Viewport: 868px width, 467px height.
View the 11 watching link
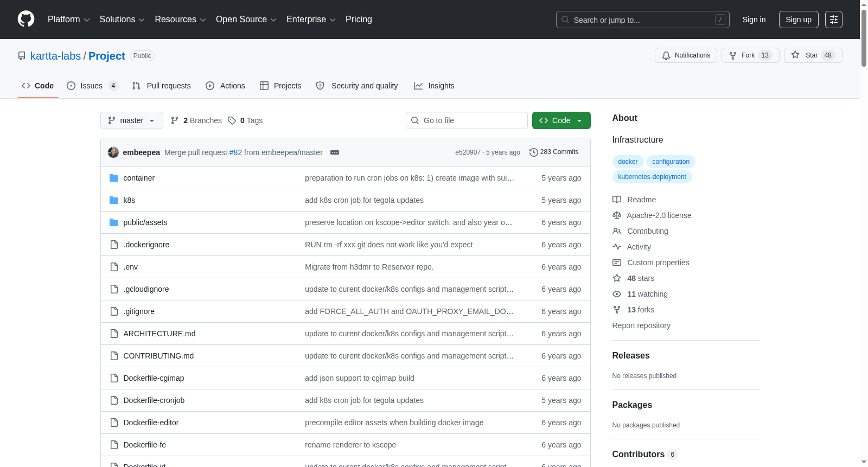[x=640, y=294]
